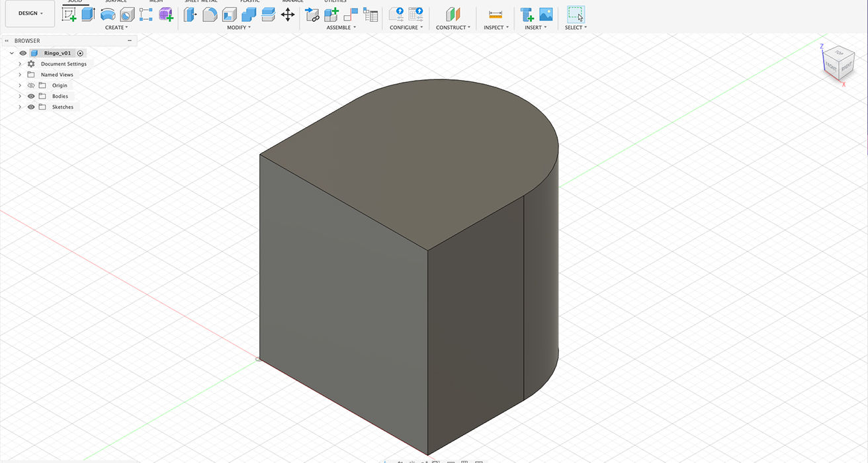Select the Press Pull tool

click(x=191, y=14)
